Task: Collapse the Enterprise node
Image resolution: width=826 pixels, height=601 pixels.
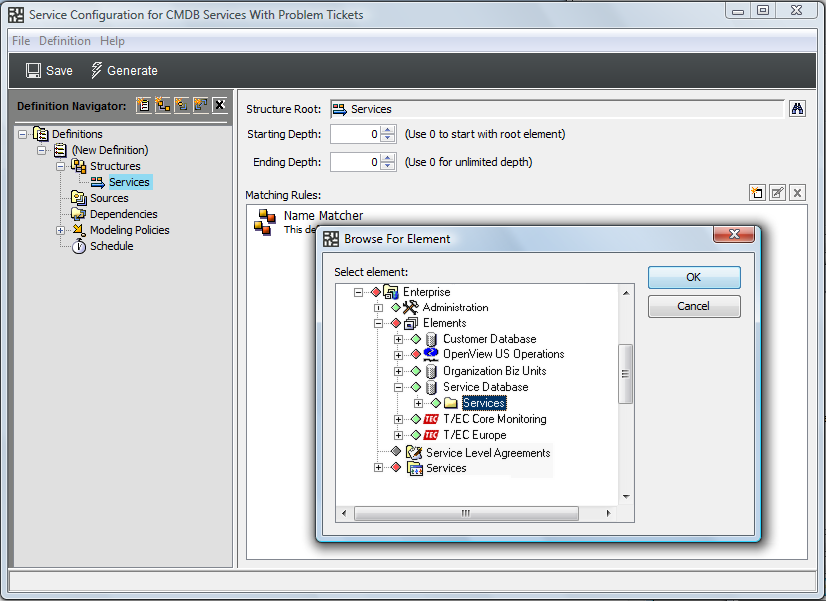Action: coord(358,292)
